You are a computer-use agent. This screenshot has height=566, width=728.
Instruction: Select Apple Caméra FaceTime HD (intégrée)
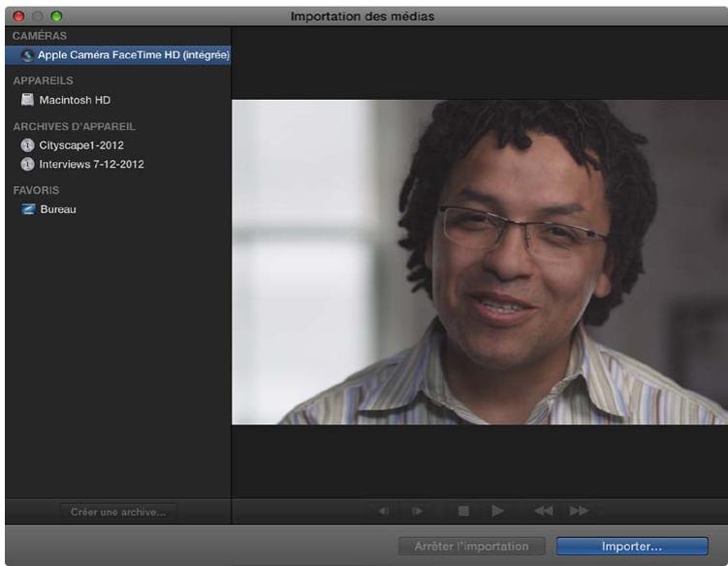(x=118, y=55)
